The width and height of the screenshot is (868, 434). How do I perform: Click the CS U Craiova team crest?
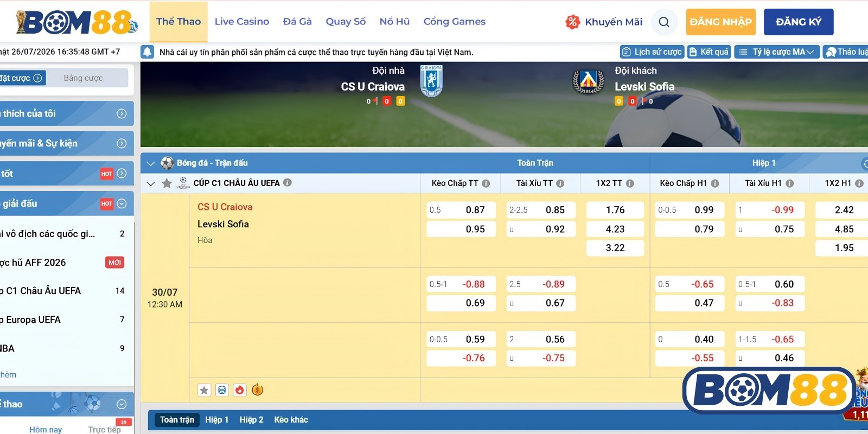click(431, 81)
